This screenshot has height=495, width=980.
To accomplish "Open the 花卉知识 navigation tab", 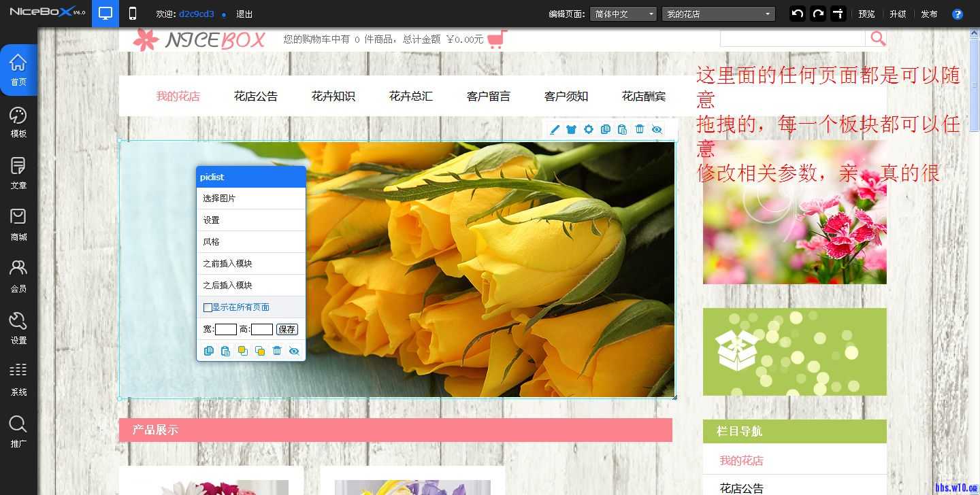I will (x=333, y=97).
